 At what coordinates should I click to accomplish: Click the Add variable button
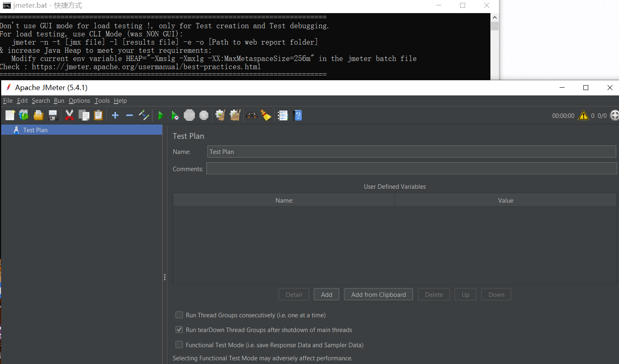pos(327,294)
